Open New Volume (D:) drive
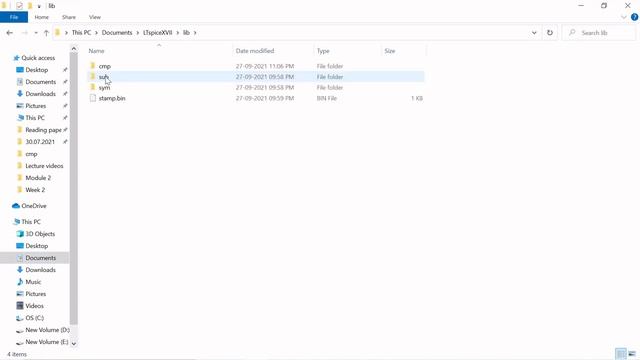This screenshot has height=360, width=640. click(47, 330)
